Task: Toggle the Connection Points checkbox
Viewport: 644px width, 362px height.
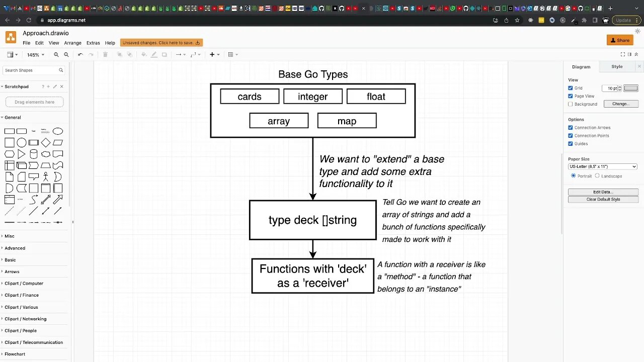Action: point(571,136)
